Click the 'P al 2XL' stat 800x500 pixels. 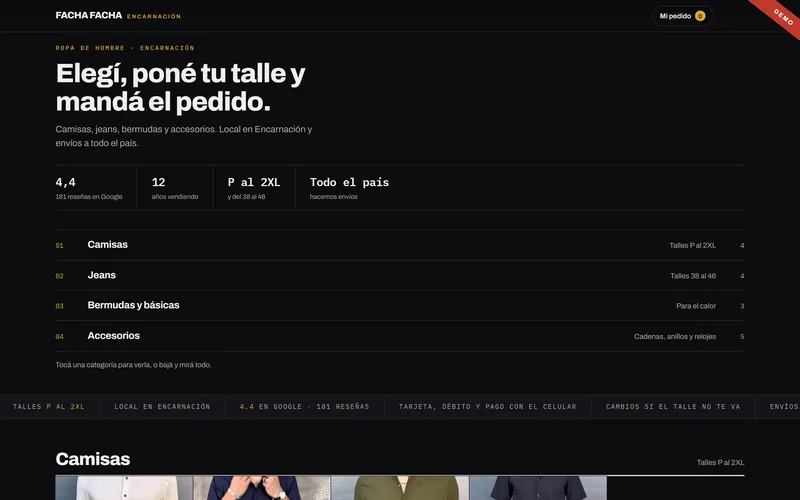click(254, 182)
